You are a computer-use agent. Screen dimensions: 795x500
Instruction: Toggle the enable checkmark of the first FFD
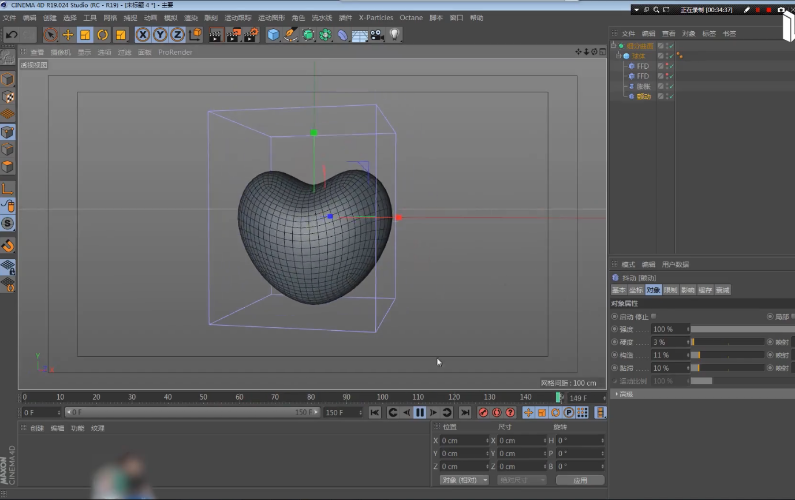pyautogui.click(x=670, y=66)
